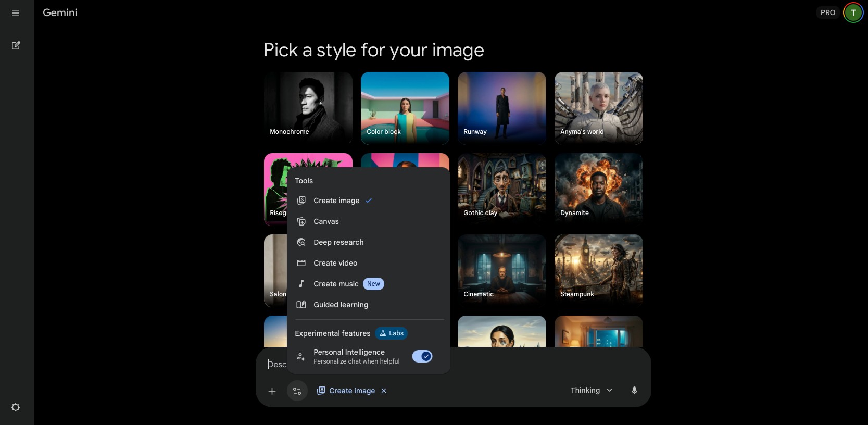The image size is (868, 425).
Task: Click the Create image menu icon
Action: tap(301, 201)
